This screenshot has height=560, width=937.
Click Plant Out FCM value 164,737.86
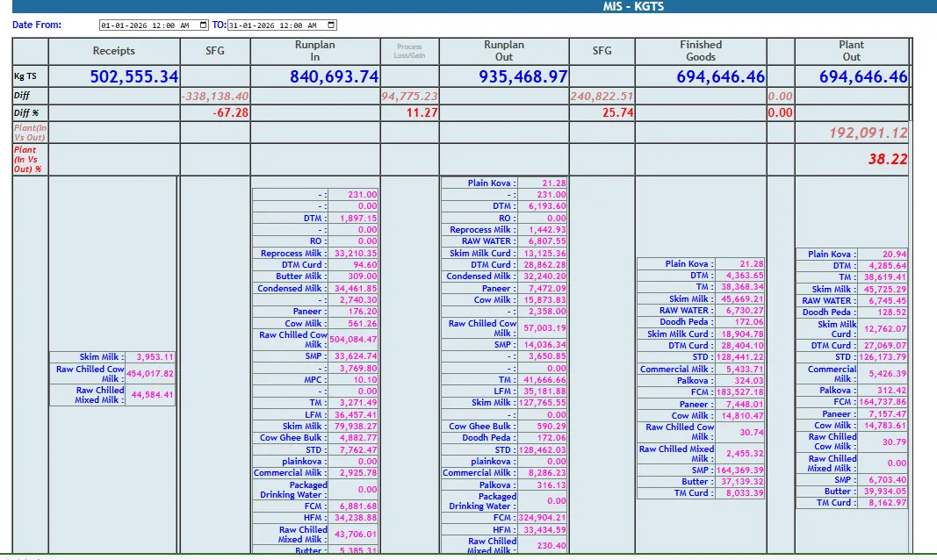coord(883,402)
